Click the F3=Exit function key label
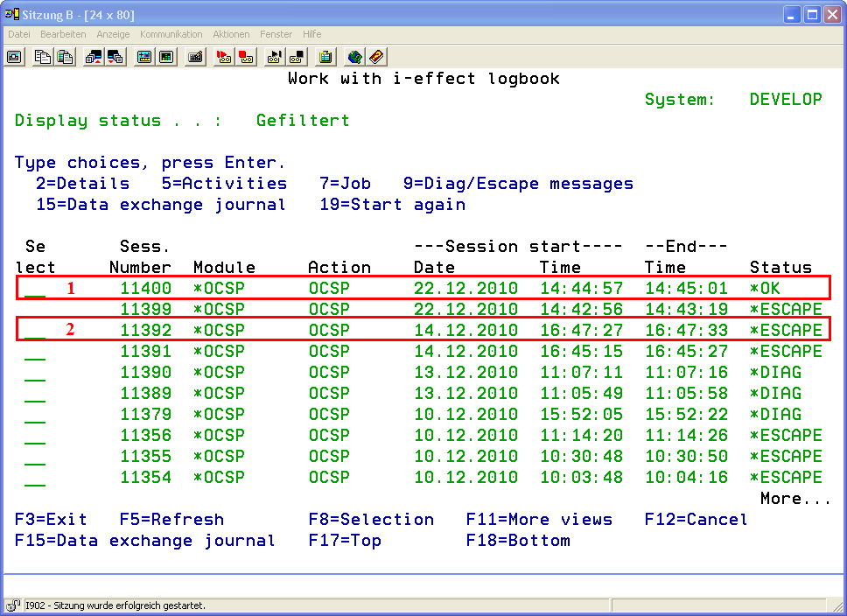The height and width of the screenshot is (616, 847). (51, 520)
